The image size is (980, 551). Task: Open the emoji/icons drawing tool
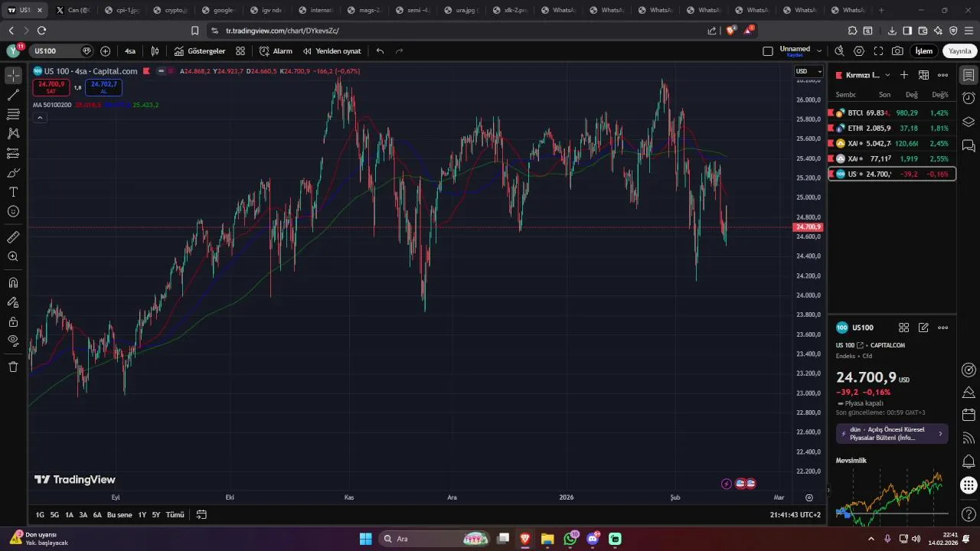pos(13,211)
